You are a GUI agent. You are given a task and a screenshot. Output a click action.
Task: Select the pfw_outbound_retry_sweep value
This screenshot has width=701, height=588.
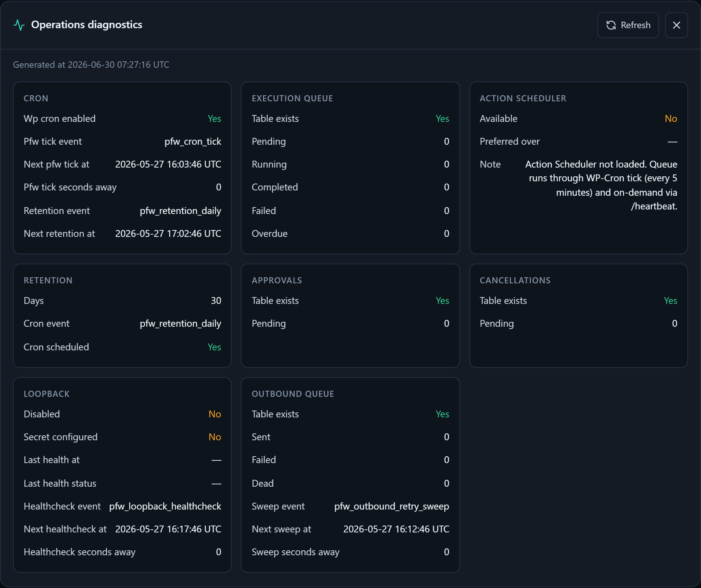(x=392, y=507)
